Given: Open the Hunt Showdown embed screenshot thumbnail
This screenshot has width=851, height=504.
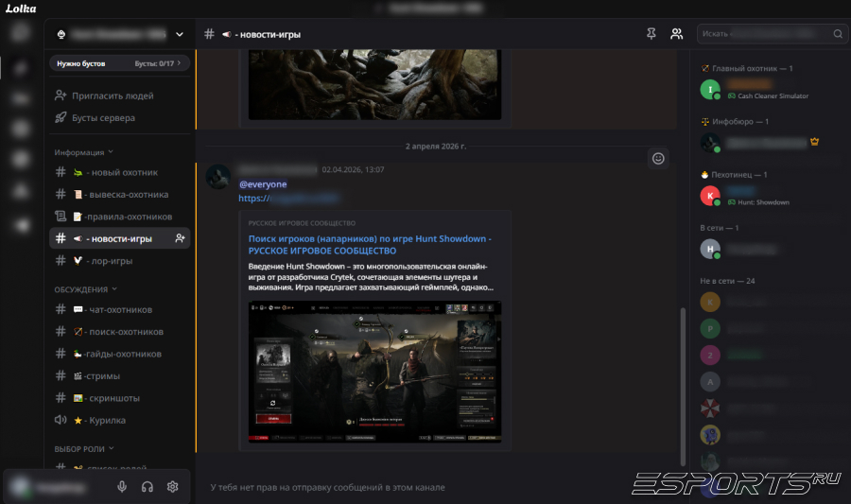Looking at the screenshot, I should tap(375, 373).
